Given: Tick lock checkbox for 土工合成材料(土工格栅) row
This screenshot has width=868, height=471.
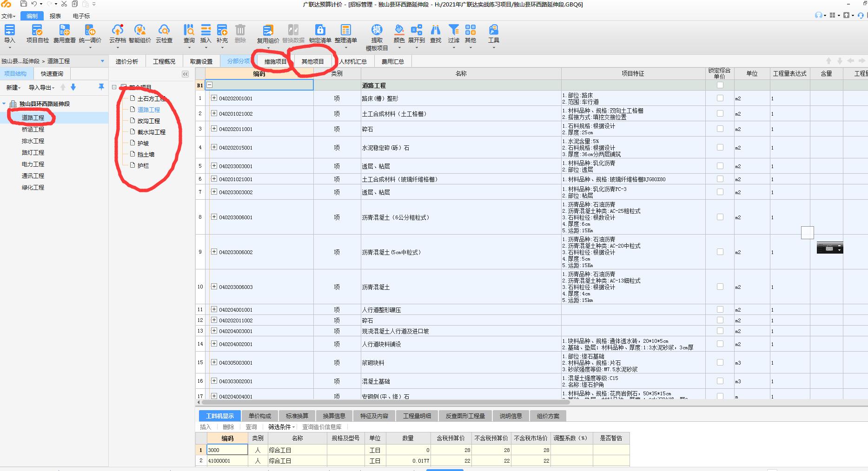Looking at the screenshot, I should coord(720,113).
